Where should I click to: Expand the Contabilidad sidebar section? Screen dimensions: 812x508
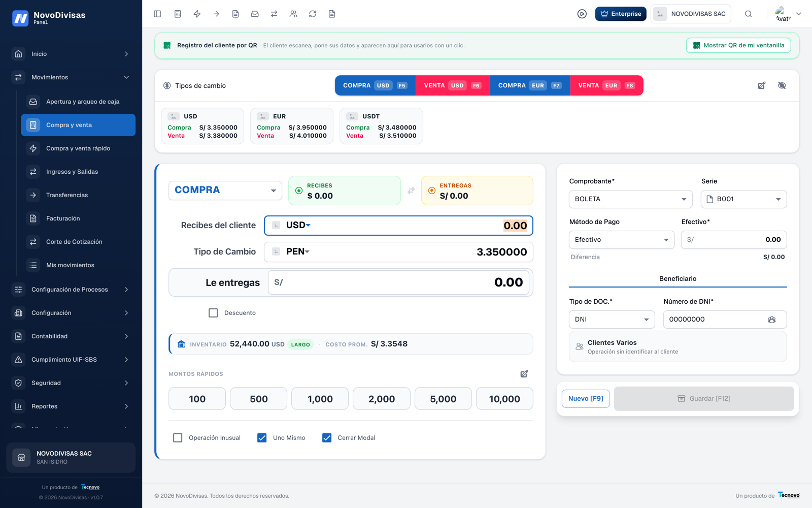coord(71,336)
